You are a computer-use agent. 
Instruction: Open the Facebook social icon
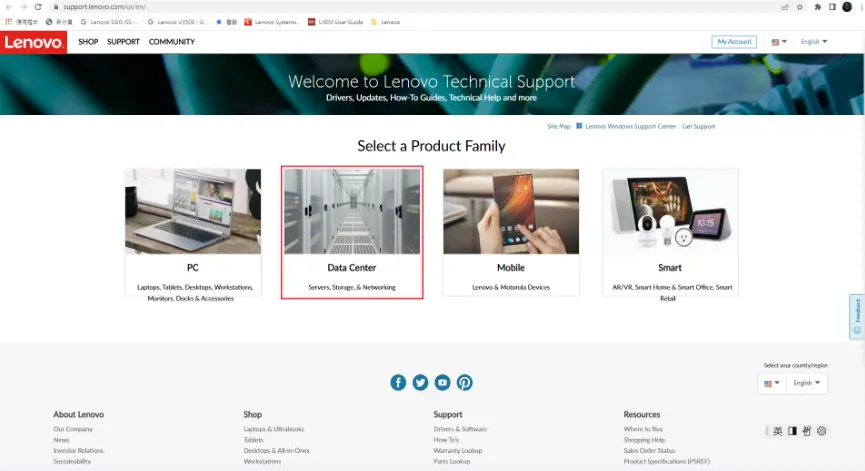[x=398, y=382]
